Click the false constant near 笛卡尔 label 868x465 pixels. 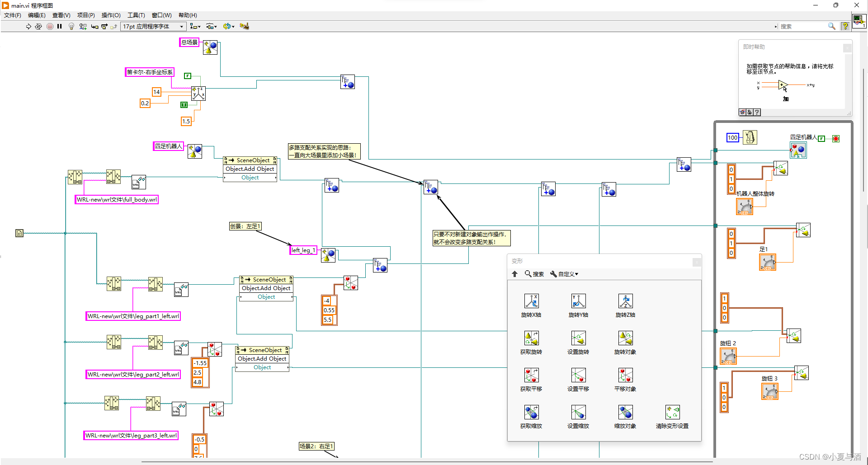(188, 76)
